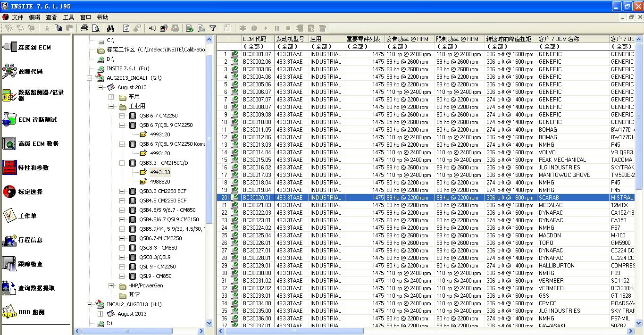The height and width of the screenshot is (335, 644).
Task: Open 连接到 ECM in the sidebar
Action: [27, 48]
